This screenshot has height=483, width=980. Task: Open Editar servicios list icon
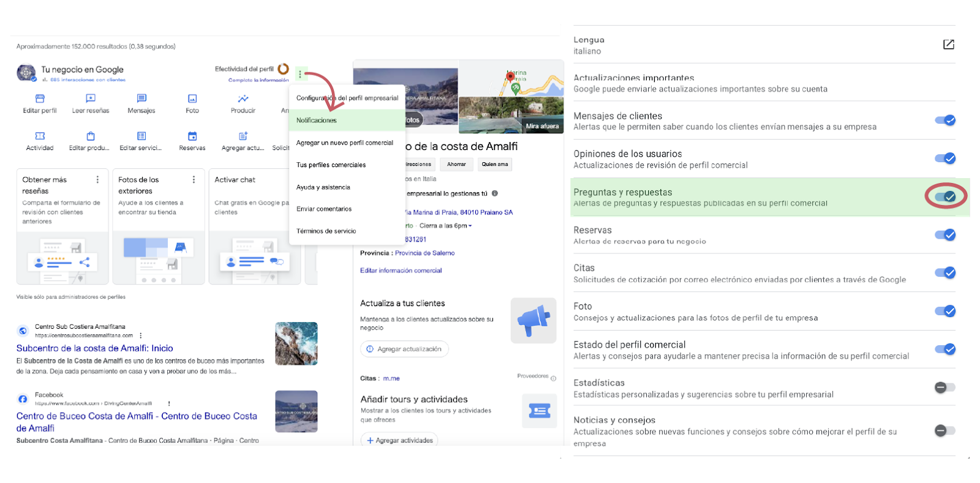pos(141,136)
